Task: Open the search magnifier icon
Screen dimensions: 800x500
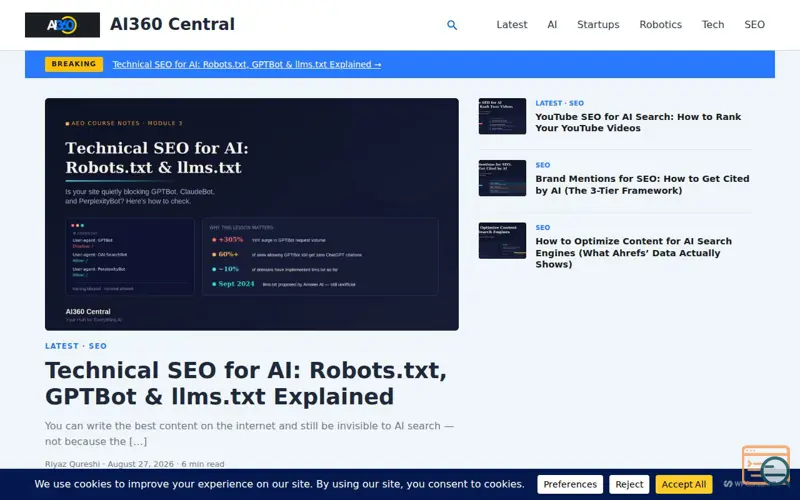Action: point(452,25)
